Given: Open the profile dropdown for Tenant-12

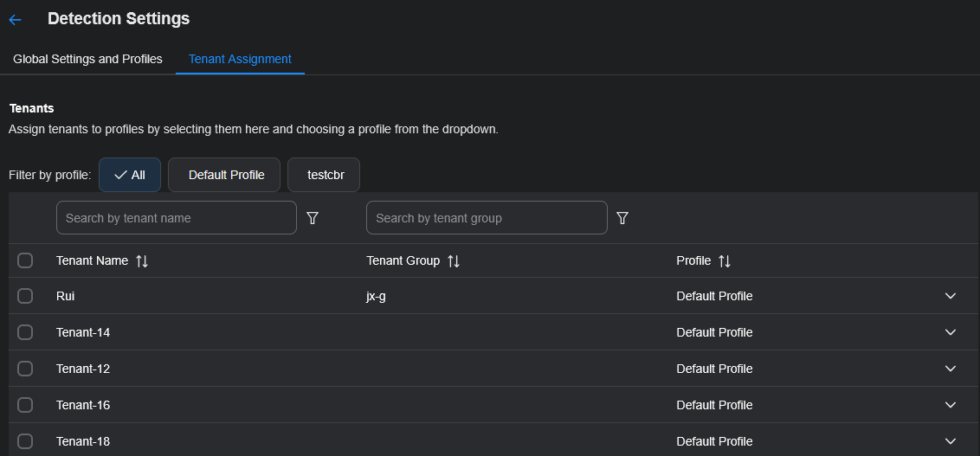Looking at the screenshot, I should point(951,369).
